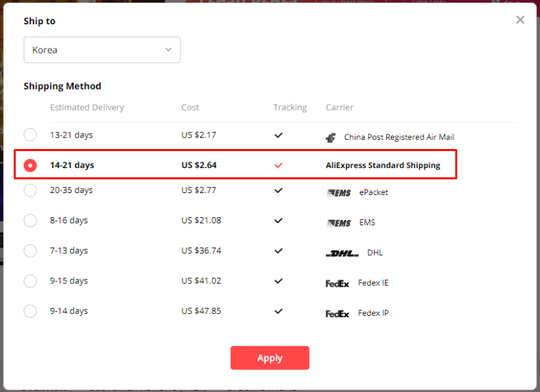Click the 'US $2.64' cost value
This screenshot has height=392, width=540.
[199, 165]
